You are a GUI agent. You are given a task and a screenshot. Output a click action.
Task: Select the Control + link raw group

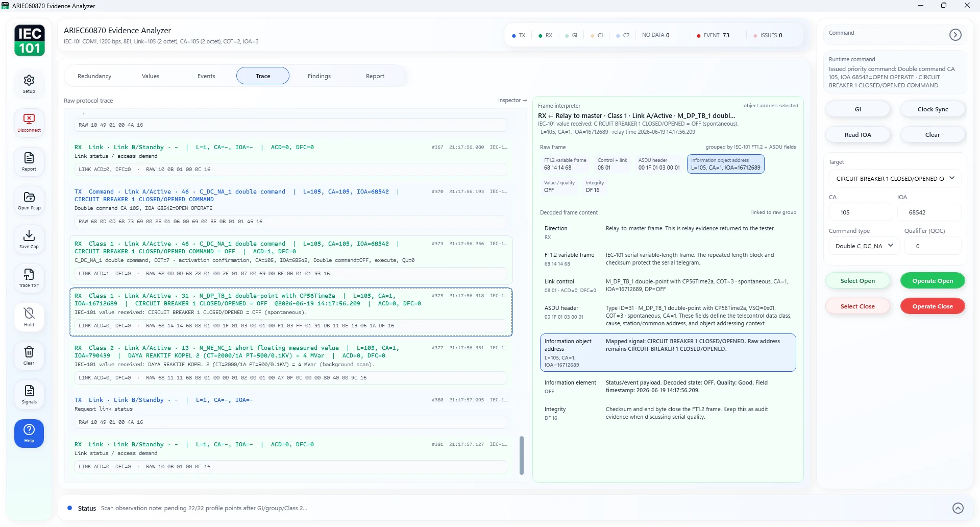coord(612,164)
